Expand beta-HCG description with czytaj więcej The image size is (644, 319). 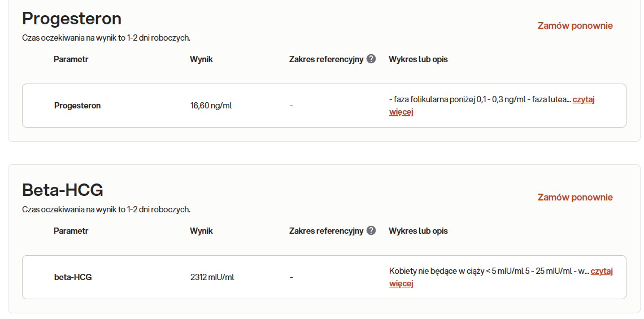(601, 272)
